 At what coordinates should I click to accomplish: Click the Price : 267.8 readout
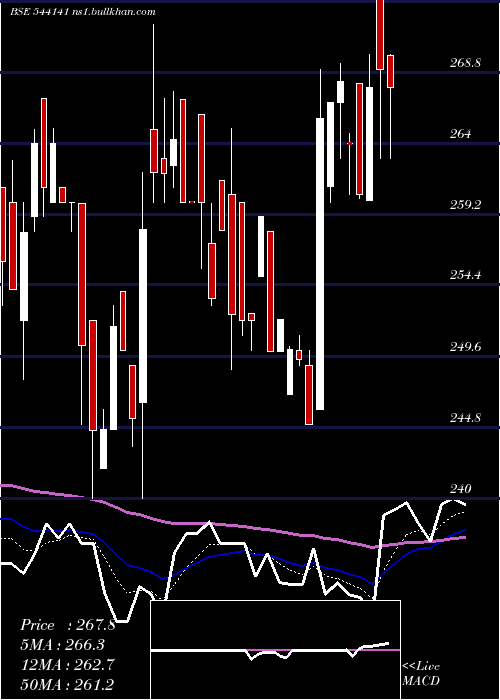pyautogui.click(x=68, y=625)
